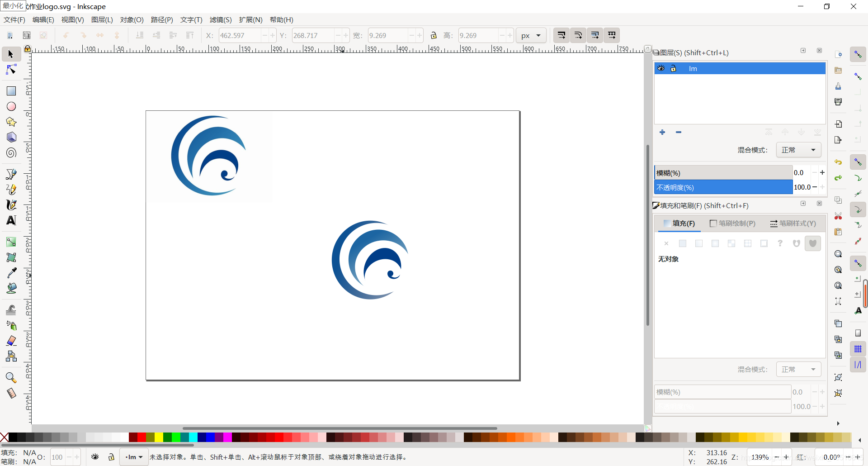Viewport: 868px width, 466px height.
Task: Toggle move gradients with object
Action: coord(595,35)
